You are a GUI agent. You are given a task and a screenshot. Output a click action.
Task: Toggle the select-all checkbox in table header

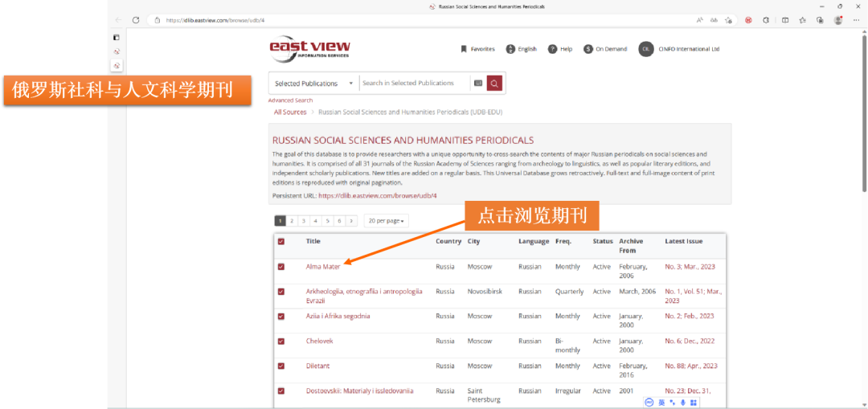[281, 241]
